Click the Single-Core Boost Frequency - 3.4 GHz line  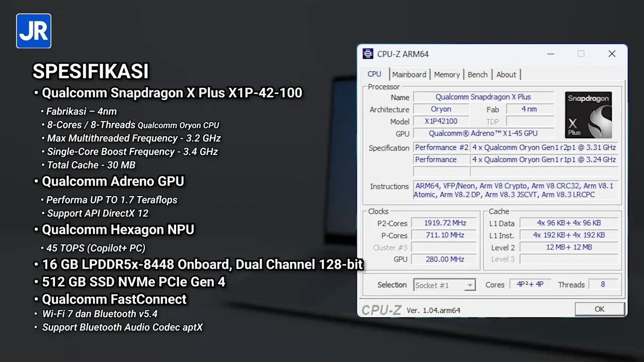click(x=132, y=151)
